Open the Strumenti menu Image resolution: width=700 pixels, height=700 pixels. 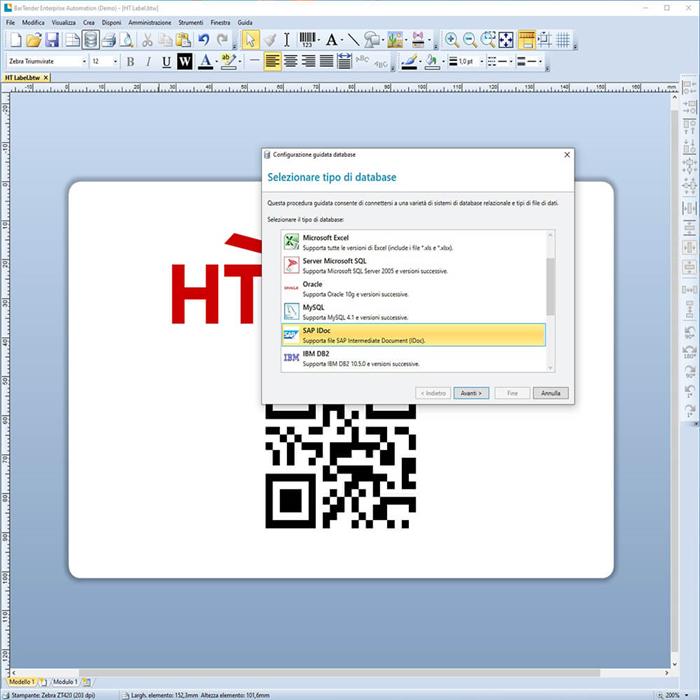pyautogui.click(x=191, y=22)
